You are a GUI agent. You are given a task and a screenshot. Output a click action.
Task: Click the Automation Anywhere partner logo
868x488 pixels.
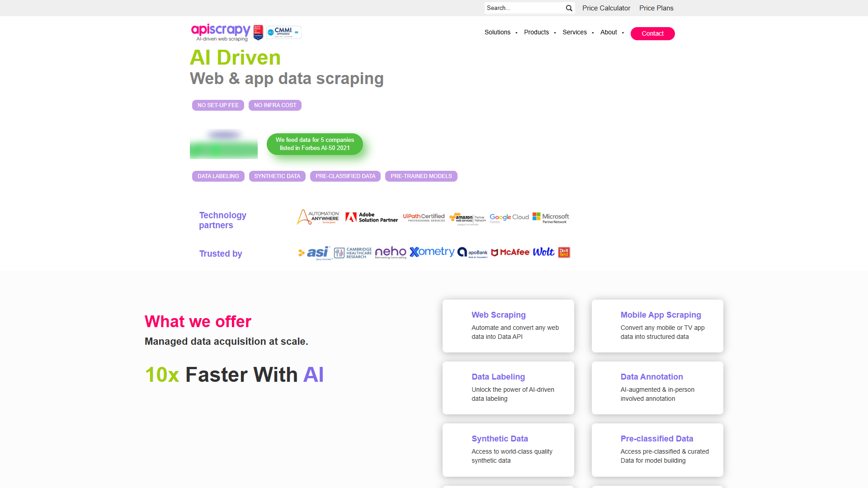click(318, 217)
